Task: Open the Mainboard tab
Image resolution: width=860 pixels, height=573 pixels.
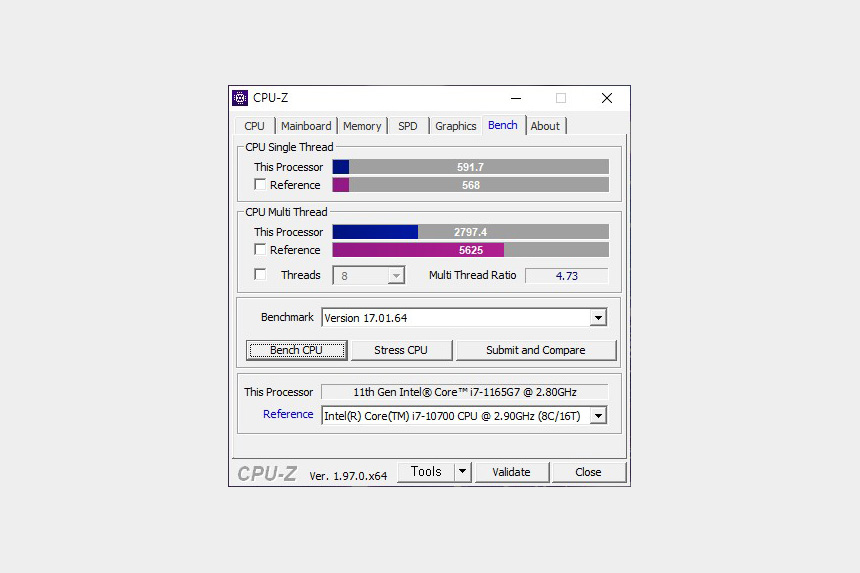Action: coord(305,126)
